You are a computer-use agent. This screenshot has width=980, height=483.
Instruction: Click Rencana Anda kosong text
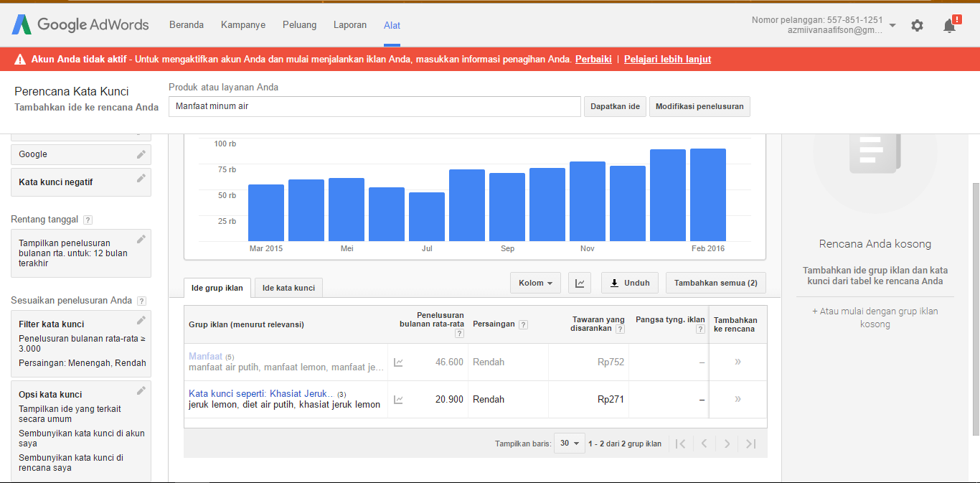point(875,244)
